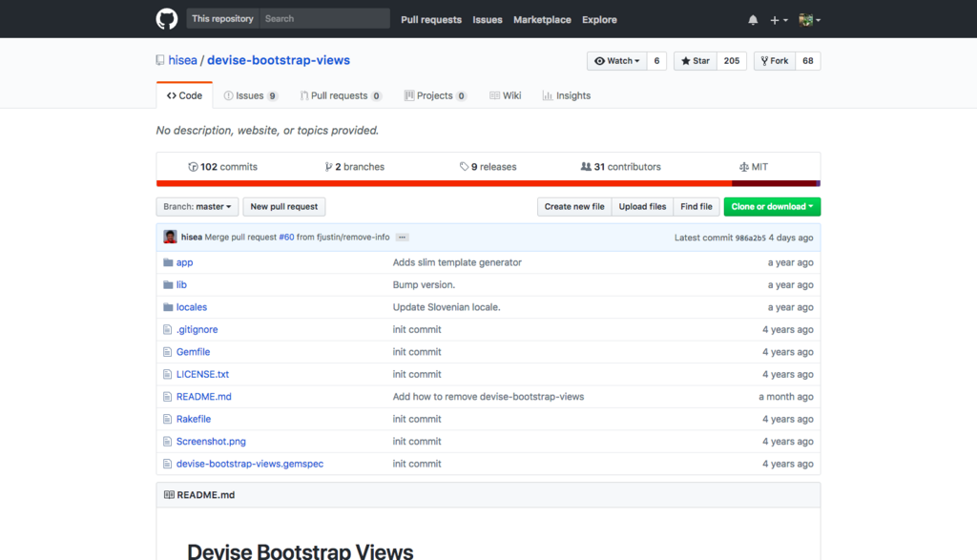The image size is (977, 560).
Task: Open the Watch dropdown button
Action: [617, 61]
